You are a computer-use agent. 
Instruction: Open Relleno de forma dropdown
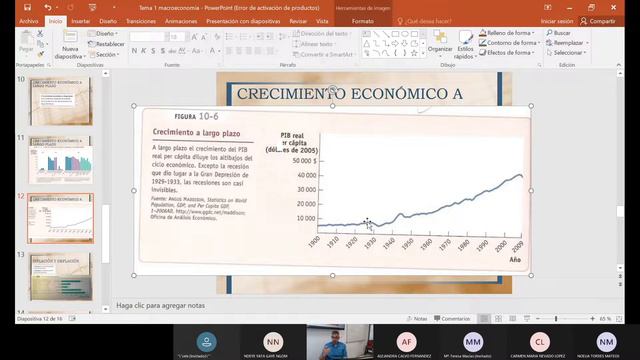pos(508,33)
